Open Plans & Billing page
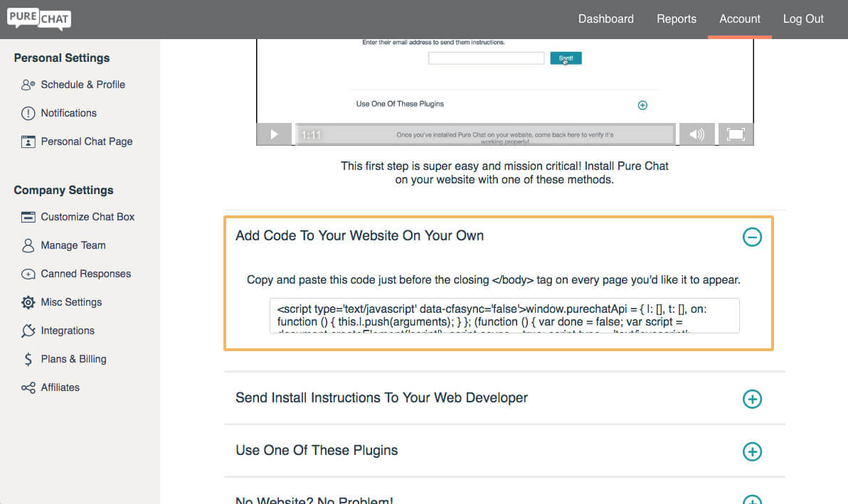 coord(73,359)
